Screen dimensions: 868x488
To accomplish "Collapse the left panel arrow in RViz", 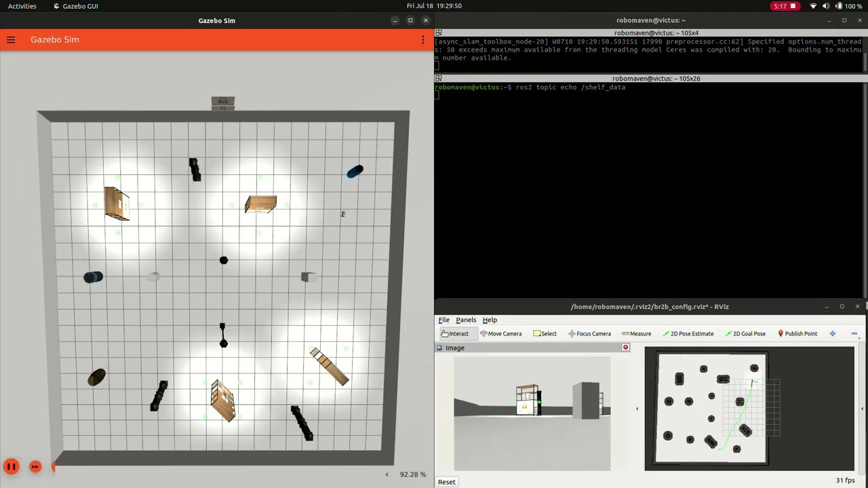I will pyautogui.click(x=637, y=409).
